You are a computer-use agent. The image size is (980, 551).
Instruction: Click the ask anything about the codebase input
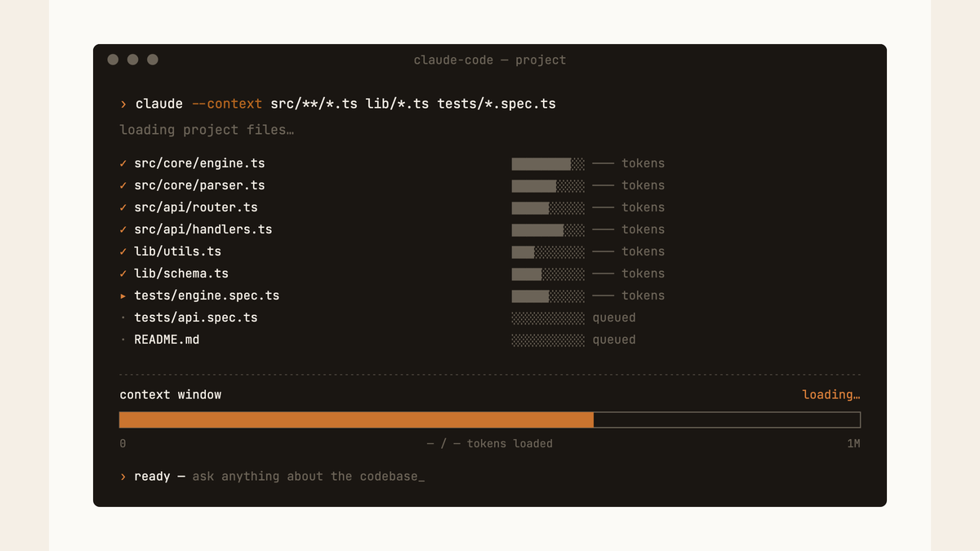coord(309,476)
